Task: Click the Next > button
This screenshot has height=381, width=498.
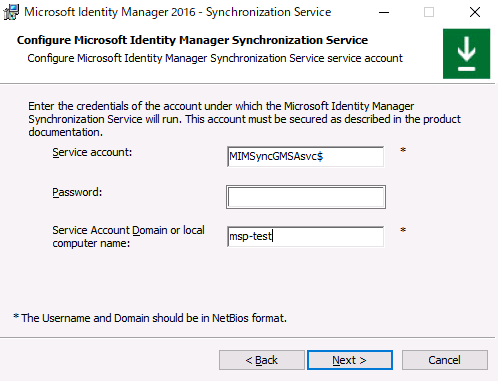Action: pos(350,360)
